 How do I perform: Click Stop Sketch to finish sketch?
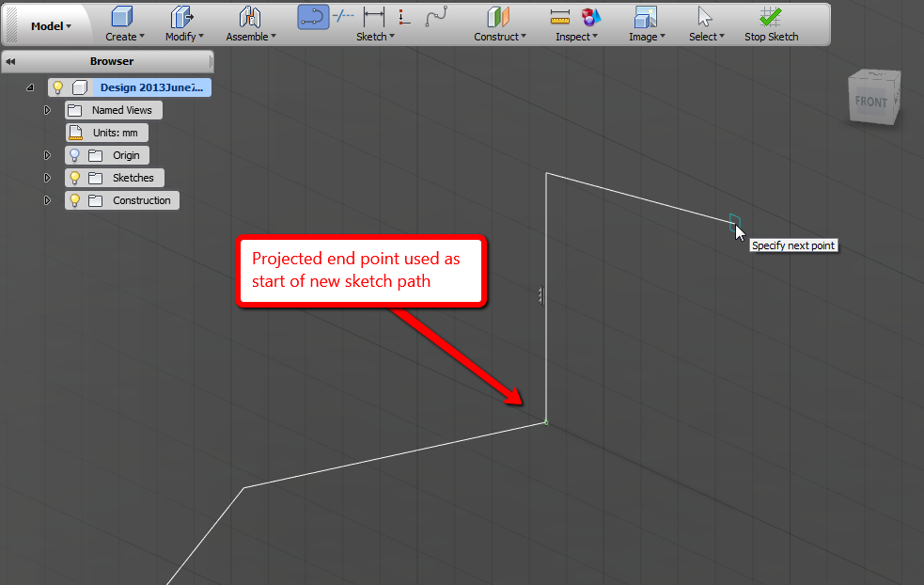point(771,24)
